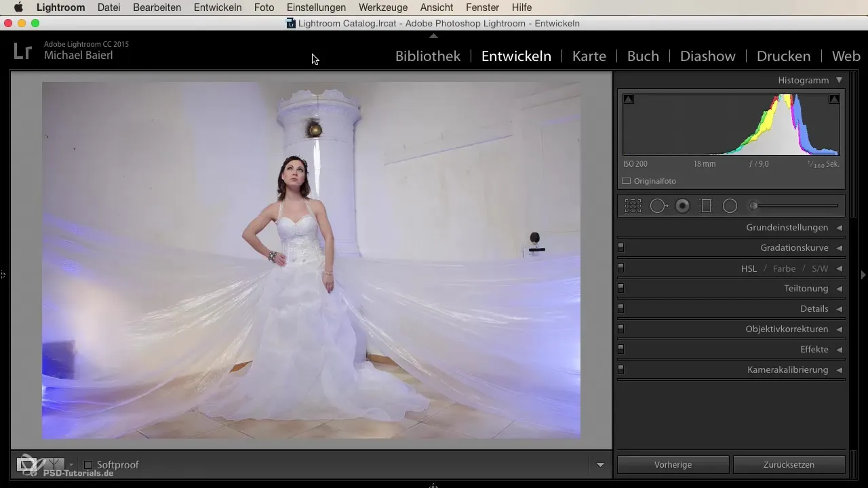Expand the Objektivkorrekturen panel triangle
This screenshot has width=868, height=488.
[839, 329]
